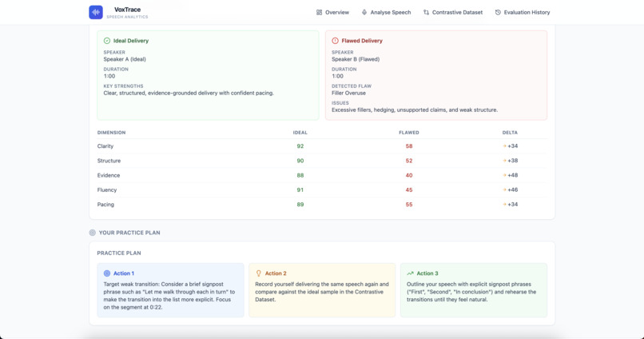Click the Evidence row label
The width and height of the screenshot is (644, 339).
[109, 175]
